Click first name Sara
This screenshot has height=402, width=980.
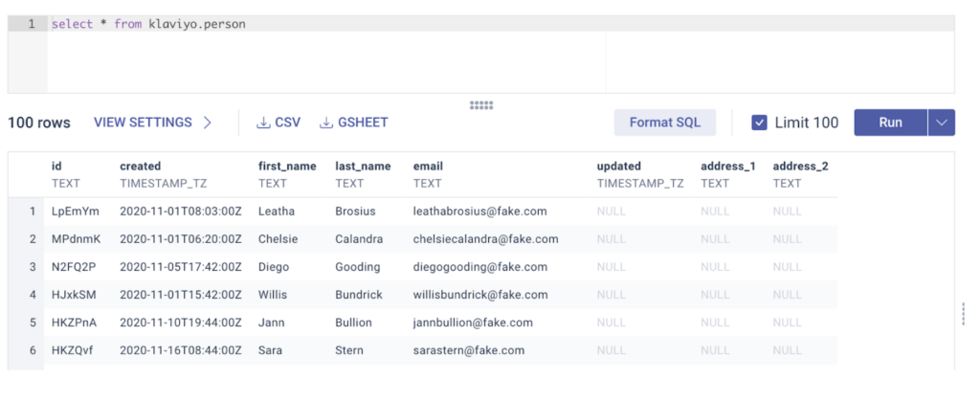tap(270, 350)
